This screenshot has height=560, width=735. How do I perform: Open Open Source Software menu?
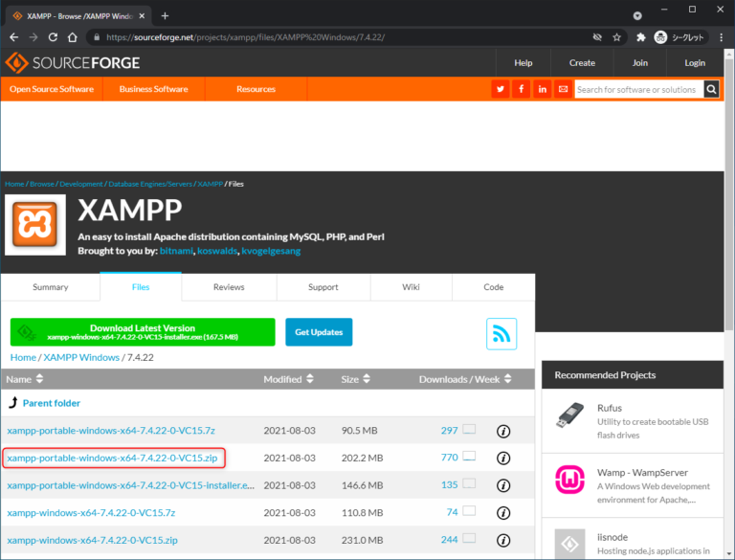tap(52, 89)
